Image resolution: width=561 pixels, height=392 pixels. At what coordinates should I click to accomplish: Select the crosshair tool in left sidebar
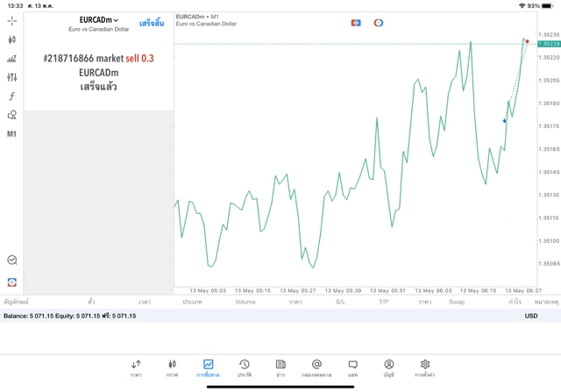11,20
